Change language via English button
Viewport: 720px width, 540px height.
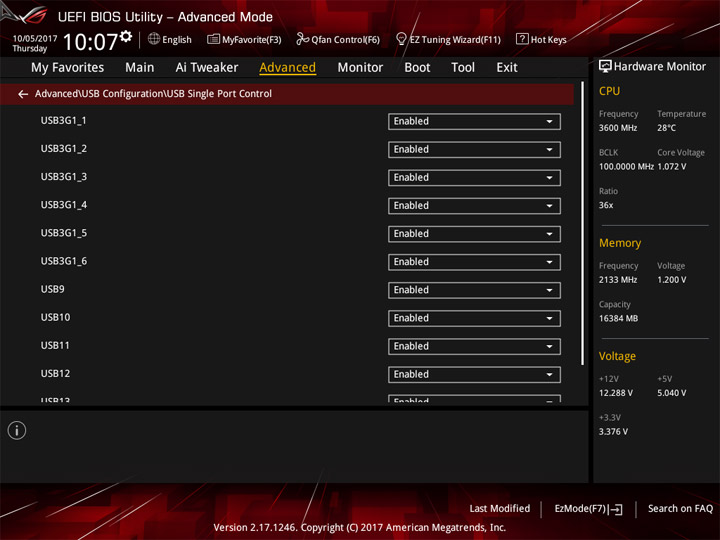pyautogui.click(x=170, y=39)
